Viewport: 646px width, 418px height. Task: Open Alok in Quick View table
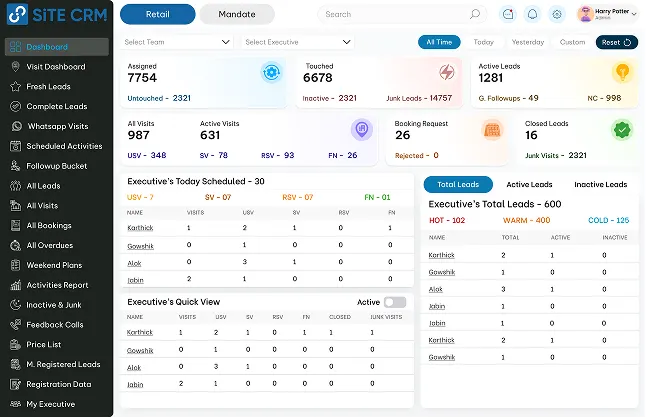point(134,367)
